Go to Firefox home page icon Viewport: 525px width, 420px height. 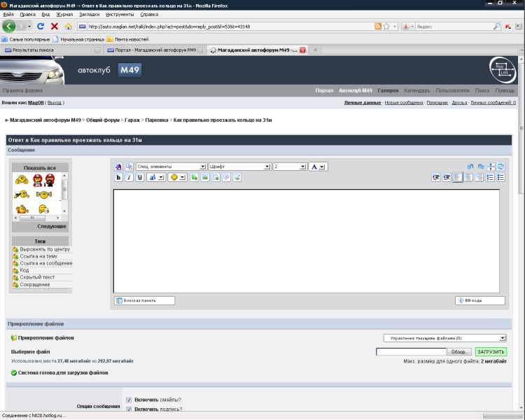68,26
